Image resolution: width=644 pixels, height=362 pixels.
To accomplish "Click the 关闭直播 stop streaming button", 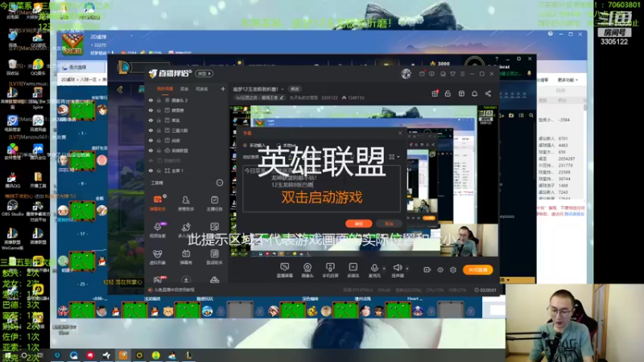I will pyautogui.click(x=477, y=269).
